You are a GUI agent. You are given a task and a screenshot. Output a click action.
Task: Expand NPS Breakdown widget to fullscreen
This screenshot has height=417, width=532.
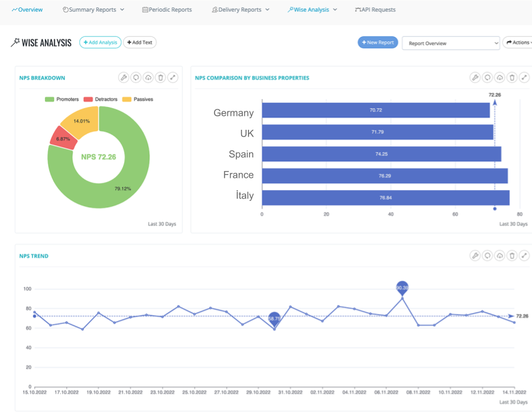(172, 77)
